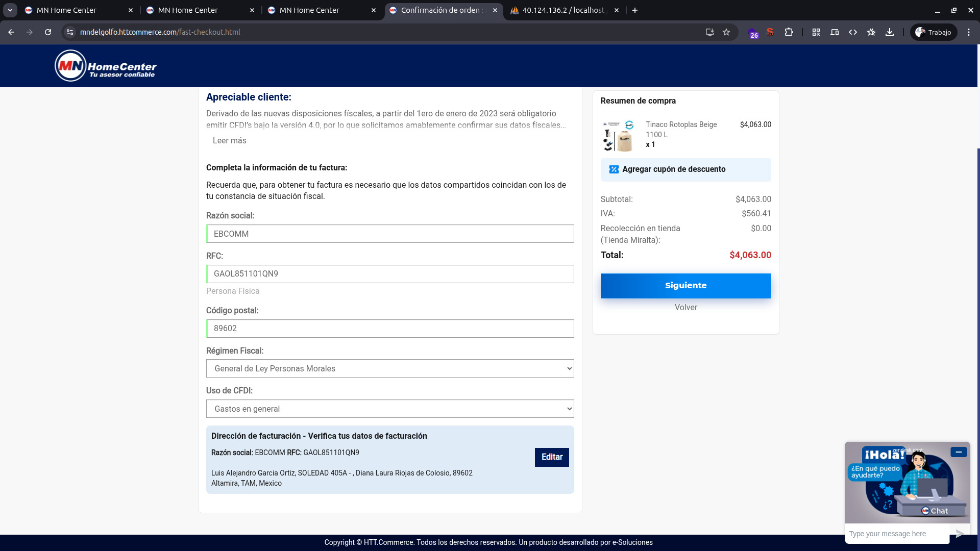
Task: Click the site information icon in address bar
Action: click(x=70, y=32)
